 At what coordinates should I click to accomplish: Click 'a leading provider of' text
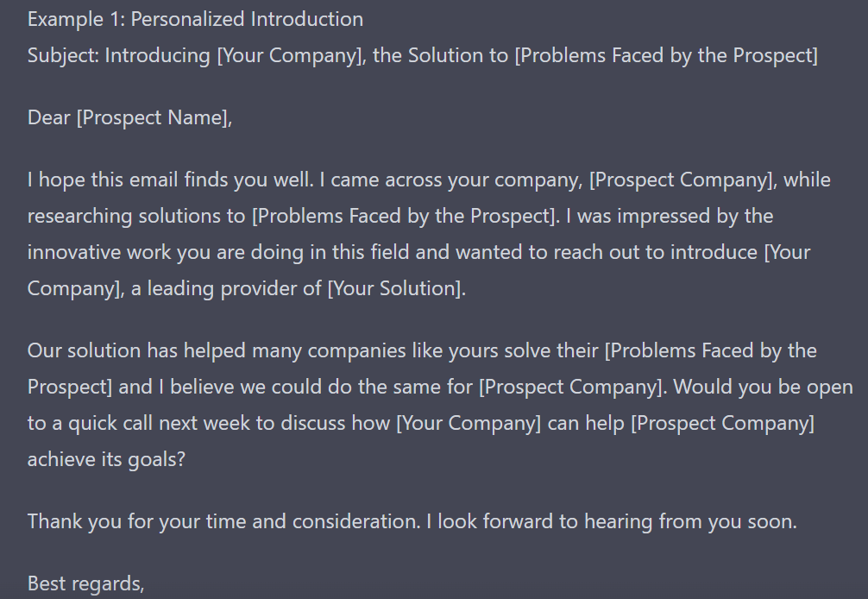click(226, 288)
